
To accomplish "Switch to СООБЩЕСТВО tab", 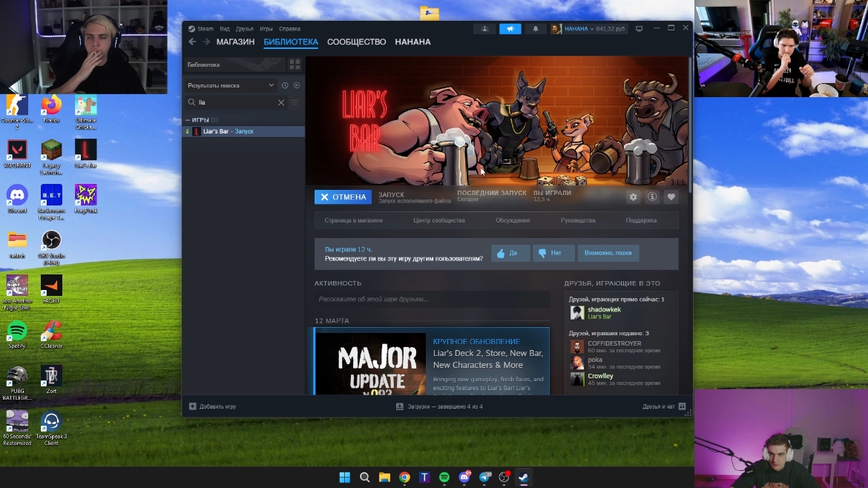I will (x=357, y=42).
